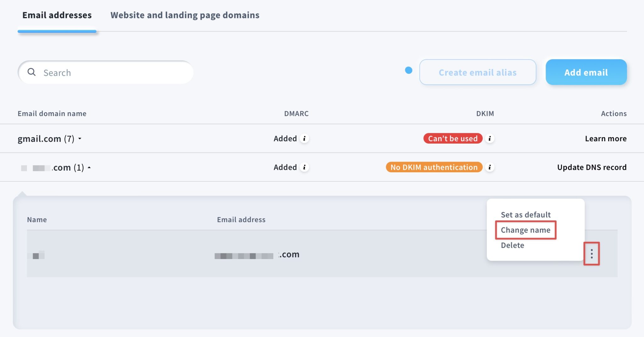Choose Set as default in the menu
The image size is (644, 337).
pos(525,215)
